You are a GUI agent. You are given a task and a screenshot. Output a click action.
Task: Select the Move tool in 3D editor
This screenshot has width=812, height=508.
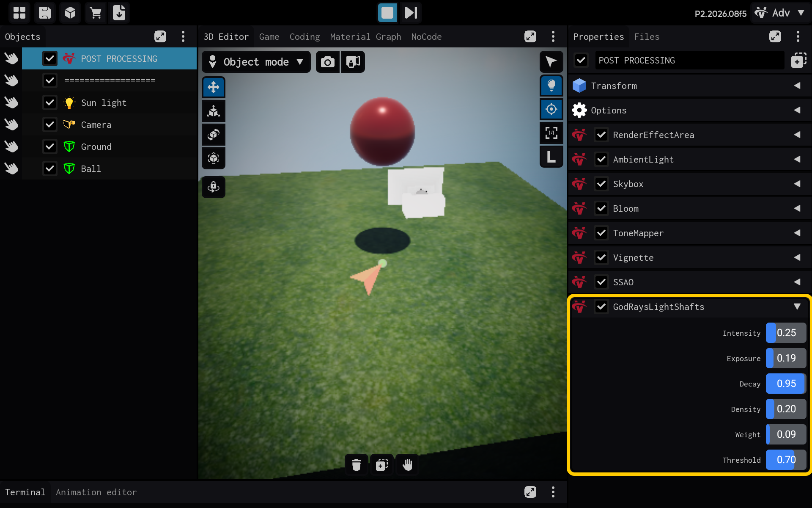(x=214, y=87)
